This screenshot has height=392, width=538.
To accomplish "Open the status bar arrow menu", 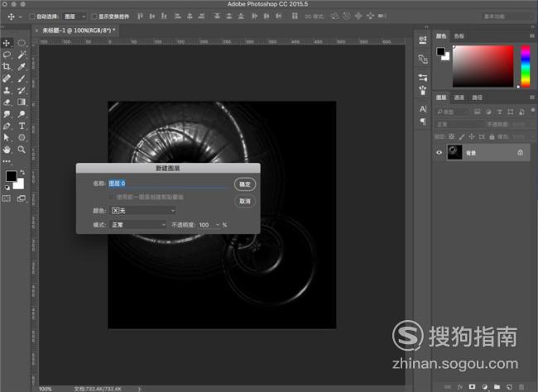I will click(x=139, y=389).
